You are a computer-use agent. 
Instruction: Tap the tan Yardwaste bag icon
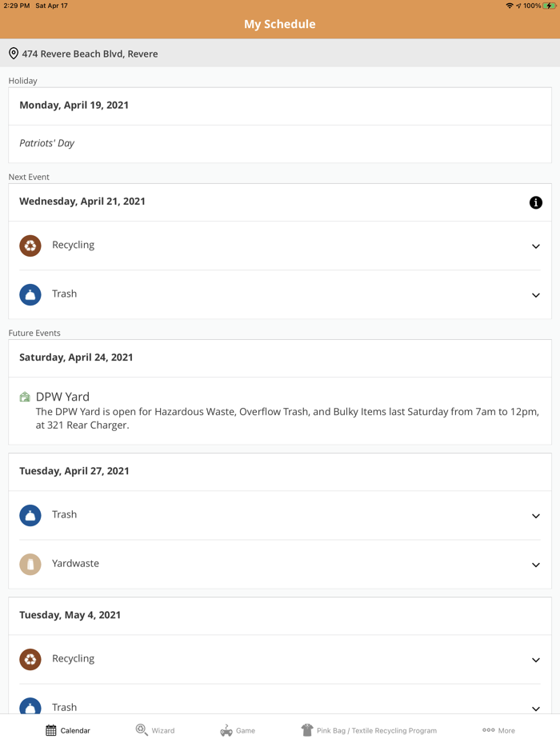coord(30,564)
